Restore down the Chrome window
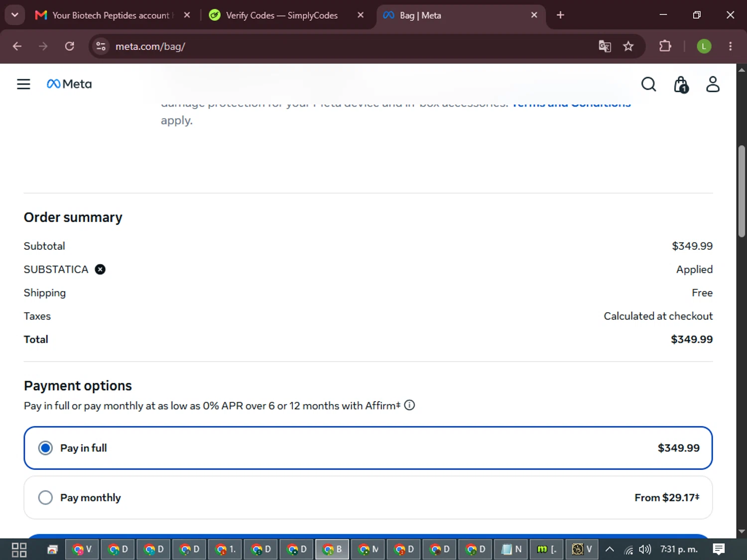 click(x=697, y=15)
